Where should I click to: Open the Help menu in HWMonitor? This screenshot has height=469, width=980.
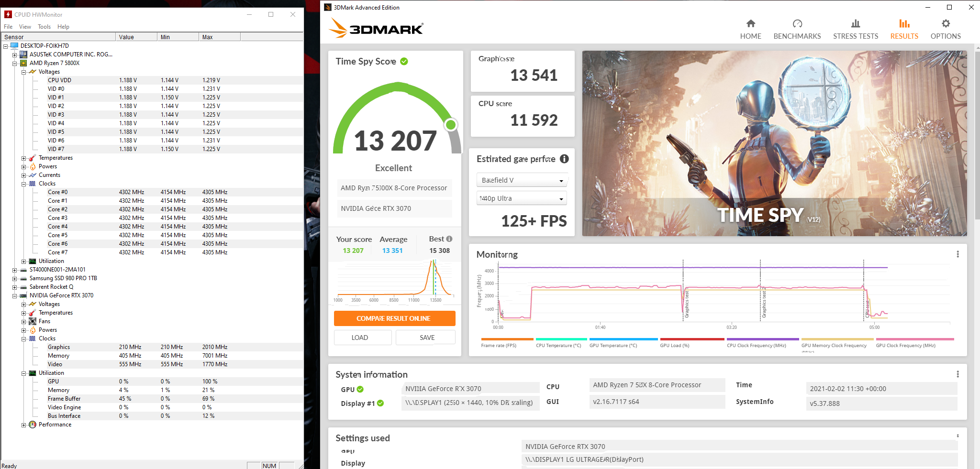pos(63,27)
